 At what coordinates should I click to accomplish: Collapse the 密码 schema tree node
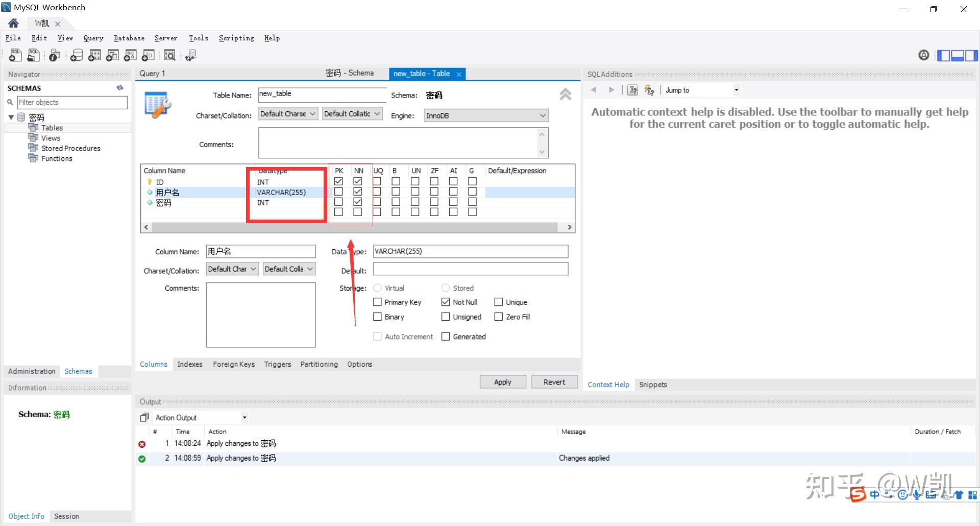(x=11, y=117)
